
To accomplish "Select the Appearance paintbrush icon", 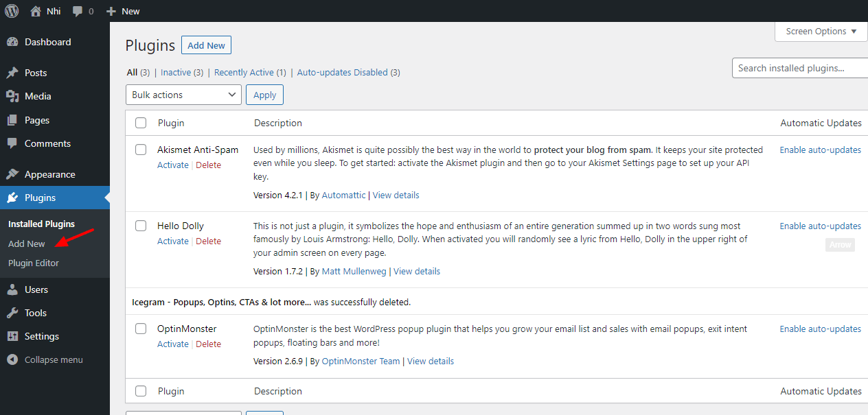I will point(14,174).
